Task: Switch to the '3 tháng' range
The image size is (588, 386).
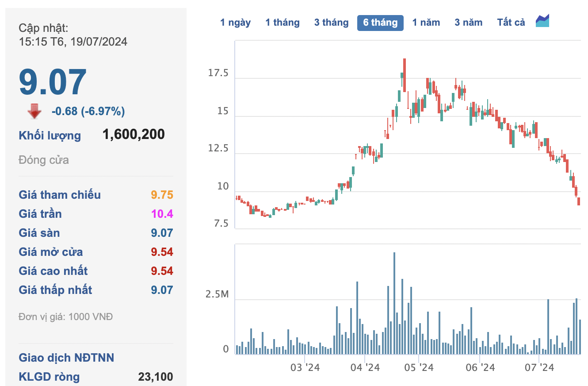Action: (332, 23)
